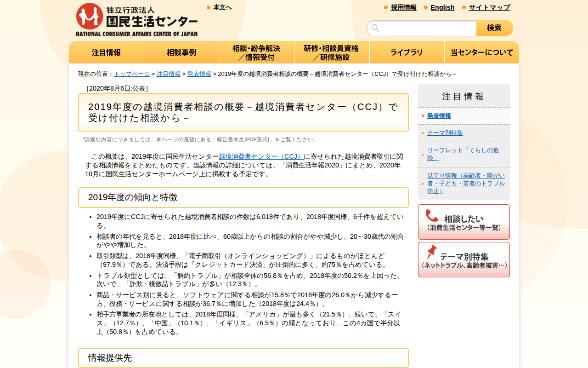Click the search magnifying glass icon
This screenshot has height=368, width=588.
(x=375, y=28)
